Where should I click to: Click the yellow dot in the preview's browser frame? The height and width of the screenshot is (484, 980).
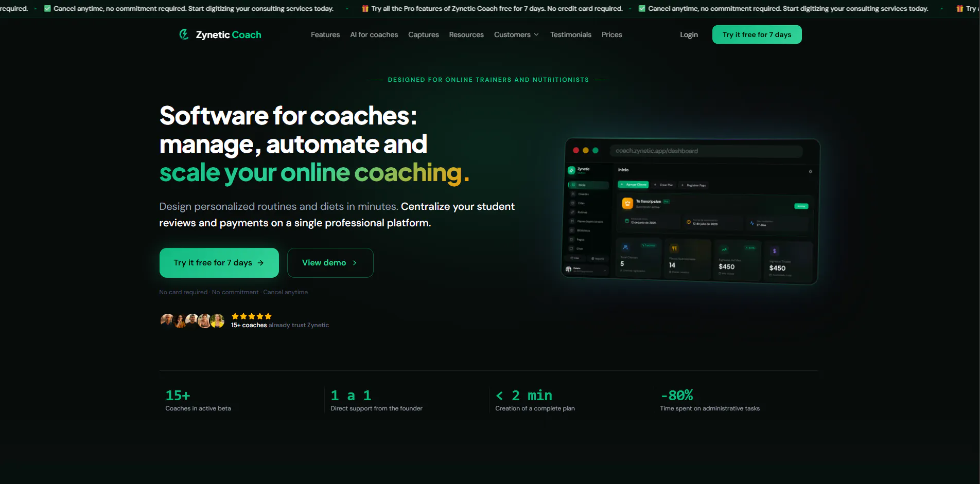point(586,150)
